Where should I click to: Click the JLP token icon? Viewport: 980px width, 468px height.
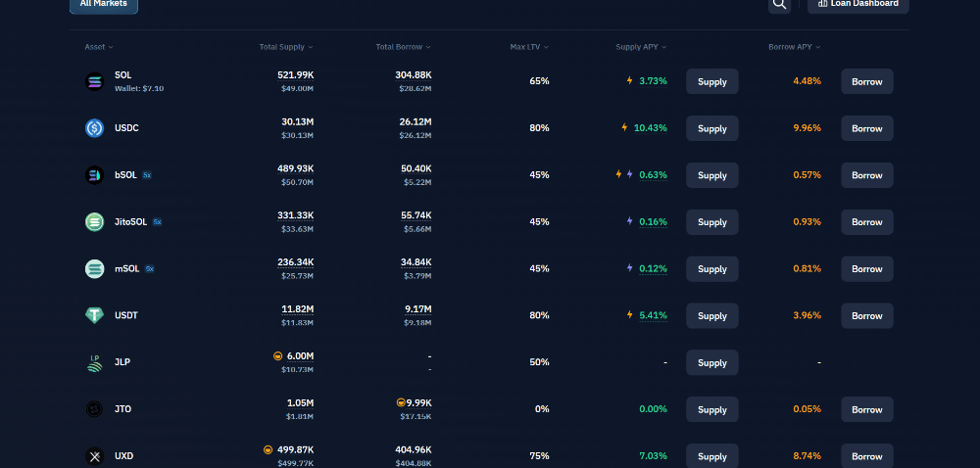click(94, 362)
